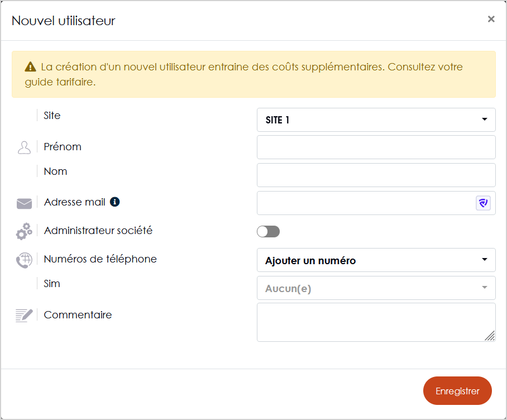Click the envelope icon beside Adresse mail
507x420 pixels.
[24, 204]
